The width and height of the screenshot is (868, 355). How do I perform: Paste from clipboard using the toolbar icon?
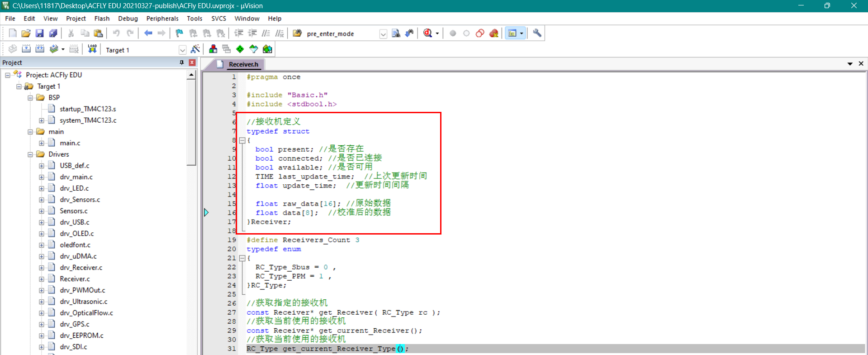click(98, 33)
